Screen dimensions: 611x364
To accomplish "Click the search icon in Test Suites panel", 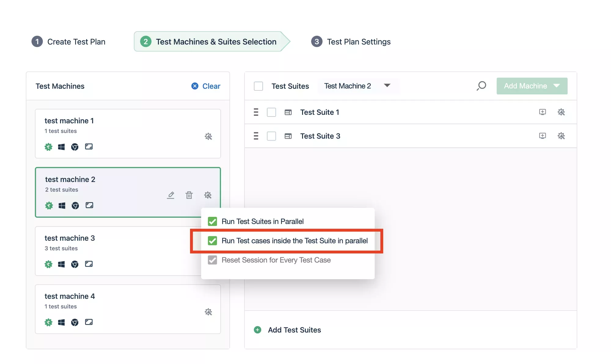I will (x=481, y=86).
